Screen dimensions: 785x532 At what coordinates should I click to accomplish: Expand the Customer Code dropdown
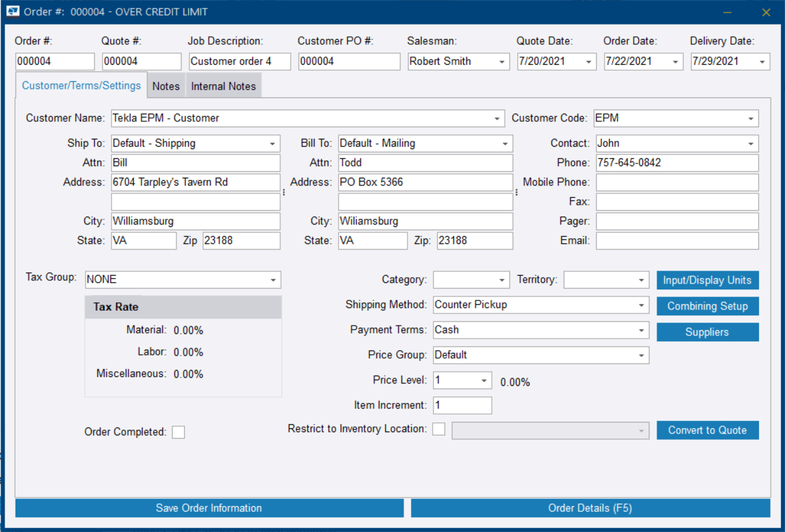[x=751, y=119]
